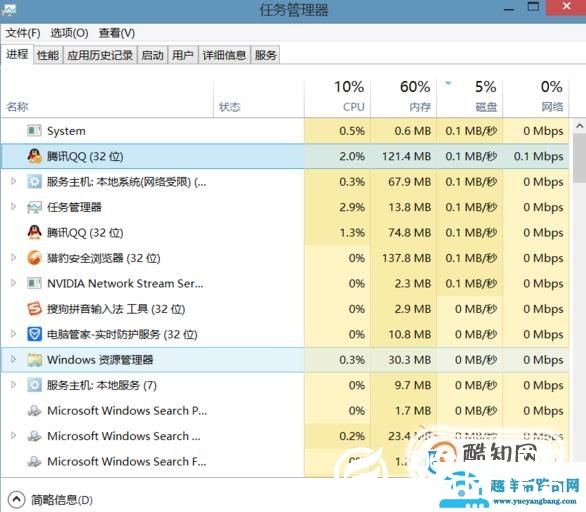Expand Windows 资源管理器 row
586x512 pixels.
13,359
